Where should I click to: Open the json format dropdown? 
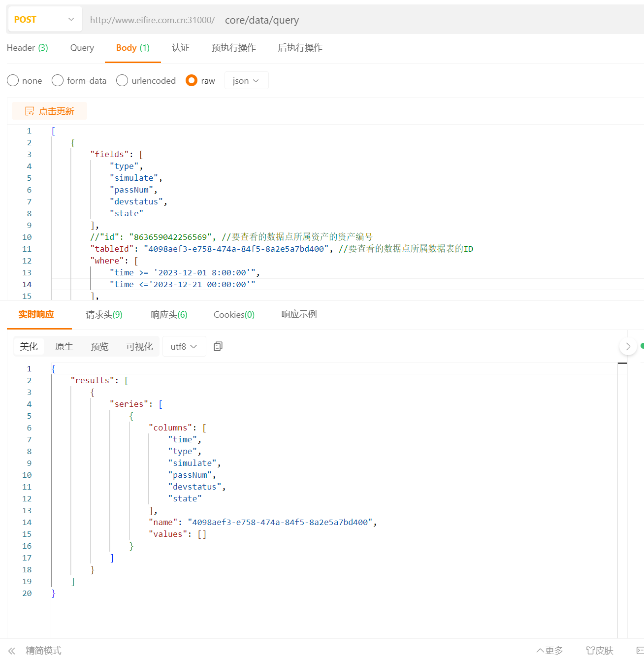coord(246,81)
